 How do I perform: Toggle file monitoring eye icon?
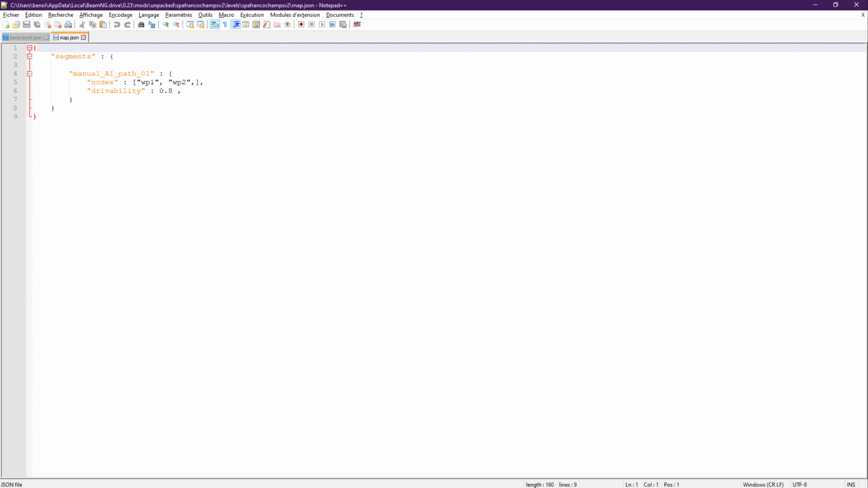pyautogui.click(x=288, y=25)
